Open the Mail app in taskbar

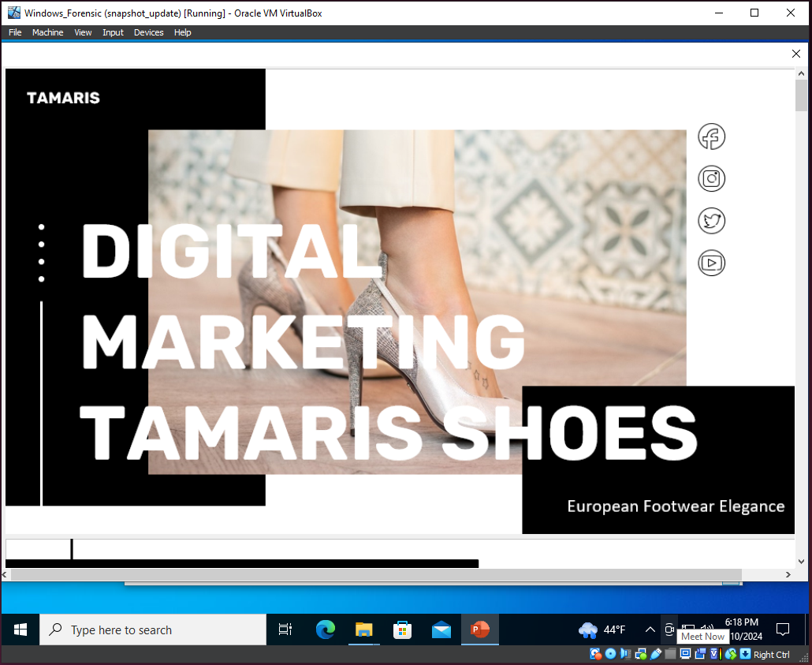(x=441, y=630)
